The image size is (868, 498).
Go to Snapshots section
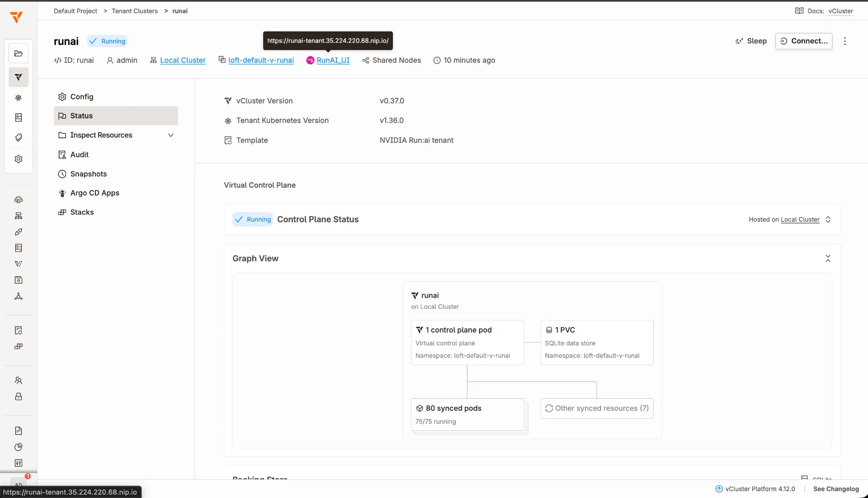116,174
